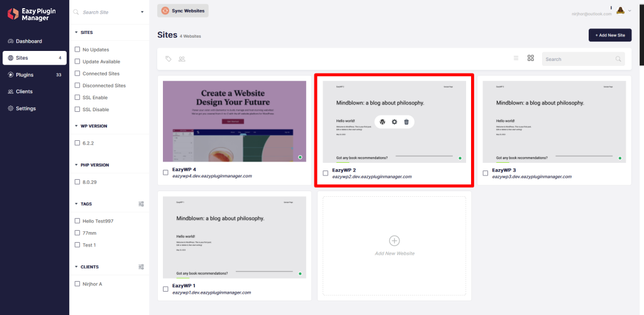Click the EazyWP 4 site name
The image size is (644, 315).
tap(184, 169)
